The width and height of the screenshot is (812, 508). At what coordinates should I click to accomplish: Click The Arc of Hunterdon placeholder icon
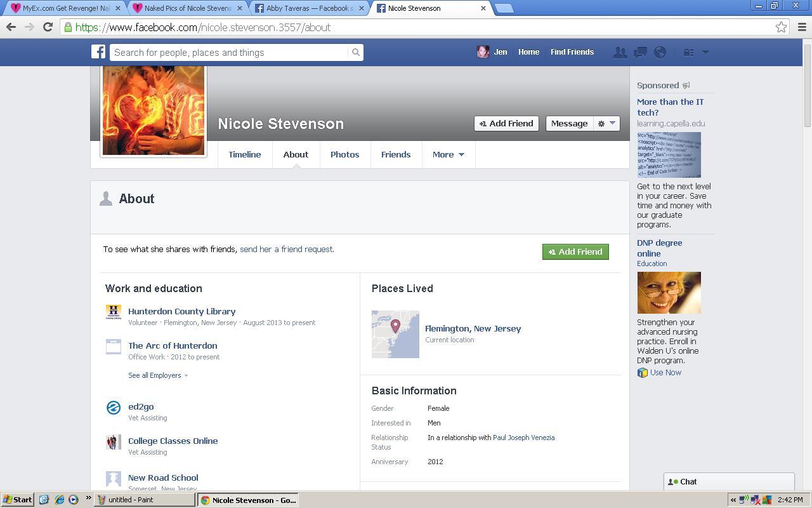click(x=114, y=347)
